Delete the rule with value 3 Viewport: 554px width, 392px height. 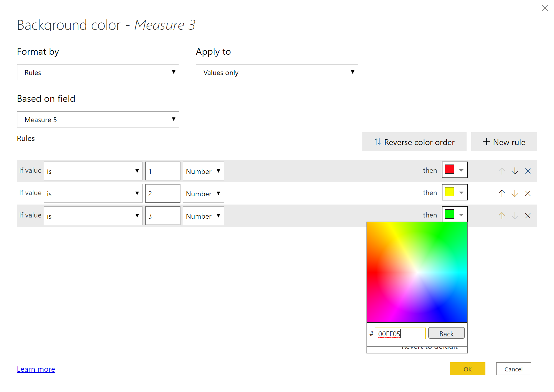(528, 216)
